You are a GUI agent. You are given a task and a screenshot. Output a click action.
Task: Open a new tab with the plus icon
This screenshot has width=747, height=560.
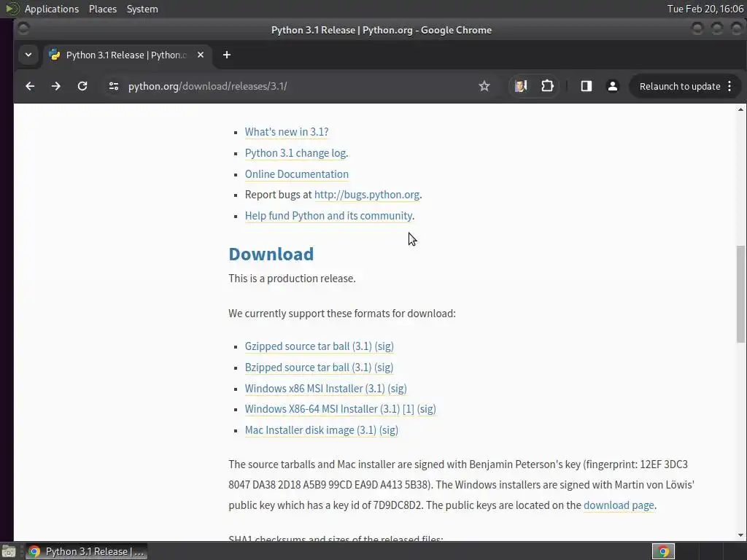[227, 55]
